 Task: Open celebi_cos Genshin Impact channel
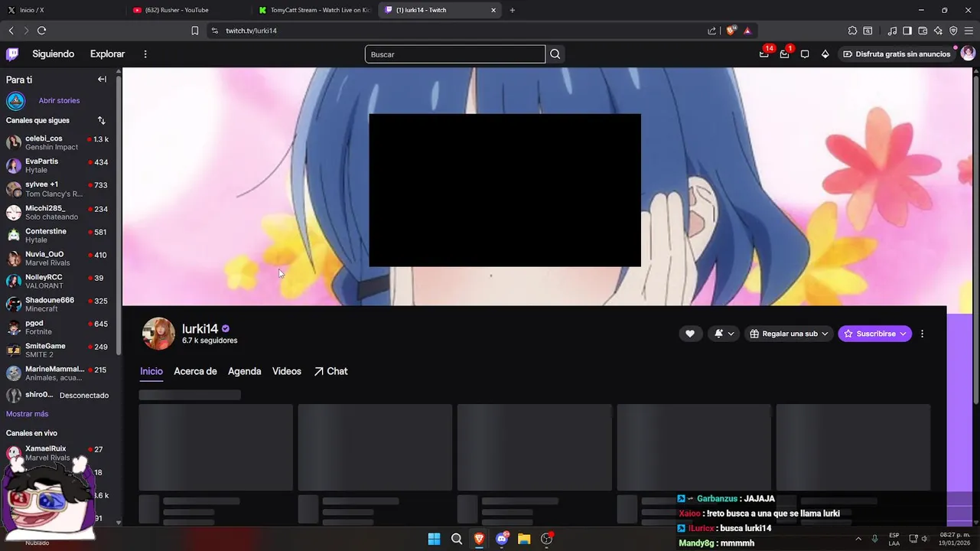pyautogui.click(x=57, y=142)
